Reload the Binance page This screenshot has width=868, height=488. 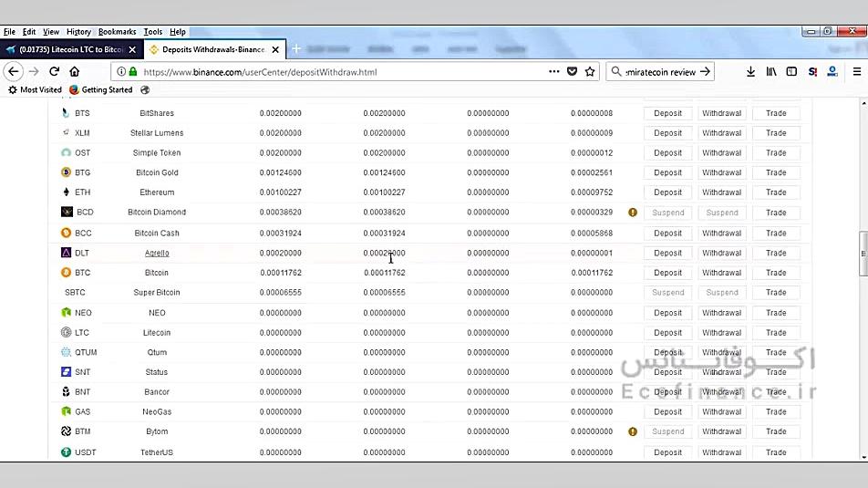click(x=55, y=71)
